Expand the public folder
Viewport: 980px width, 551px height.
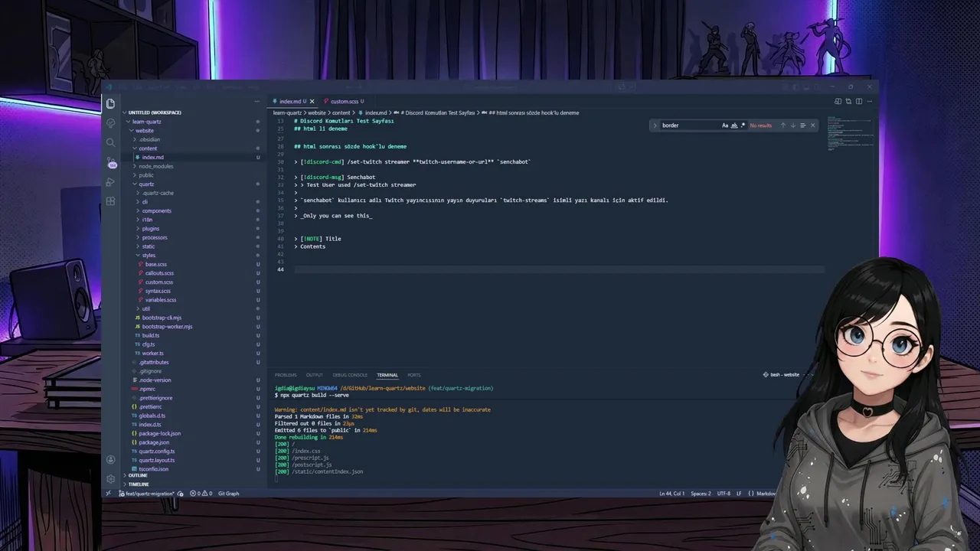click(145, 175)
